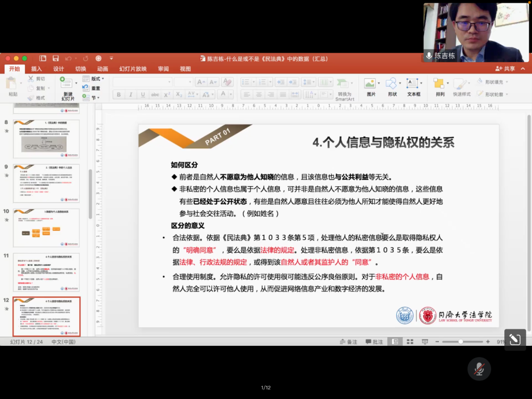Click the sidebar layout icon in title bar
Image resolution: width=532 pixels, height=399 pixels.
pyautogui.click(x=43, y=59)
